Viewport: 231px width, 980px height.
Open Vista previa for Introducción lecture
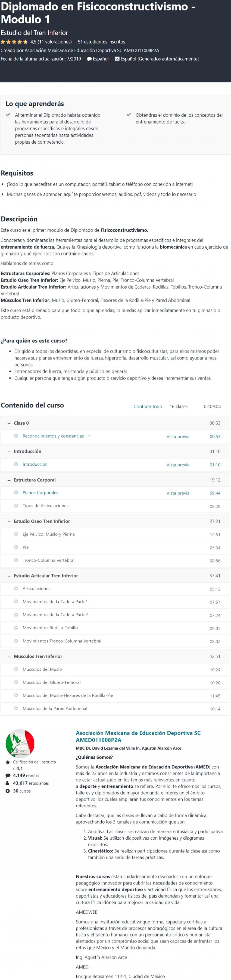coord(178,465)
